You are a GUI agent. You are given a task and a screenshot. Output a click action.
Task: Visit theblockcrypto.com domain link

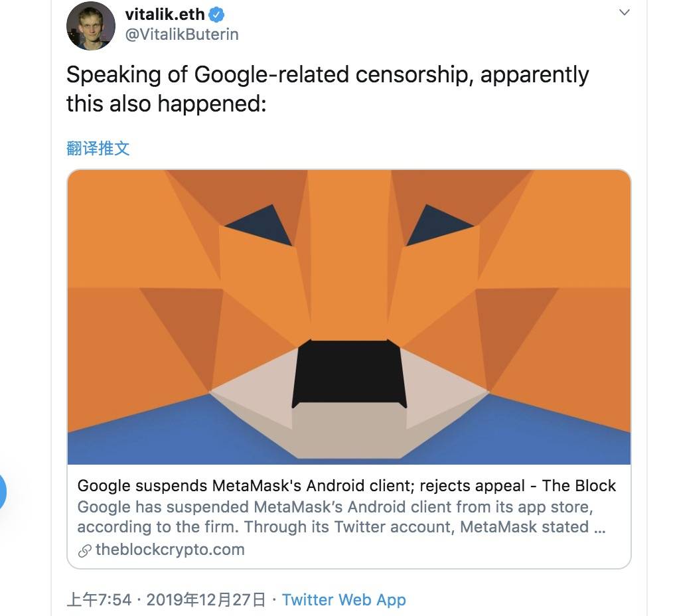[x=170, y=550]
